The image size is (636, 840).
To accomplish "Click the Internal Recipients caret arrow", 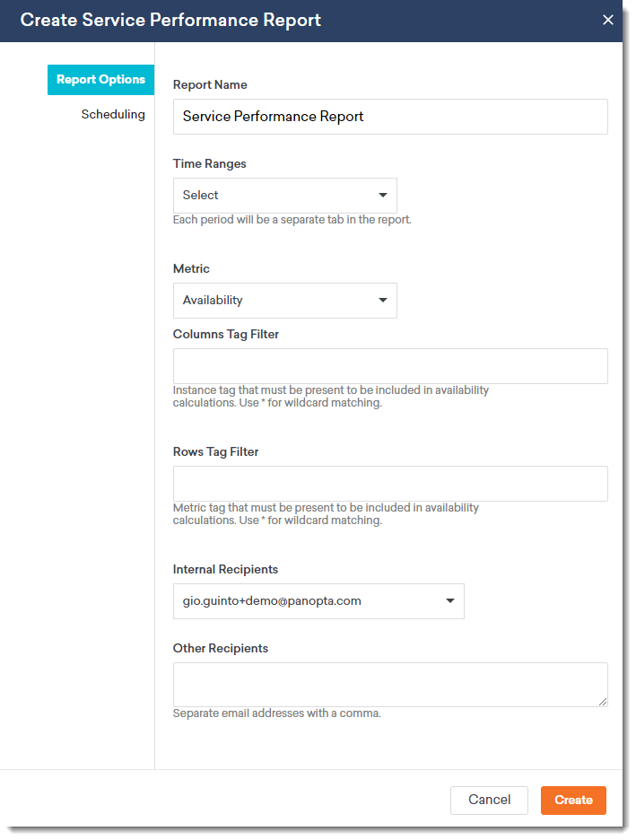I will click(450, 601).
